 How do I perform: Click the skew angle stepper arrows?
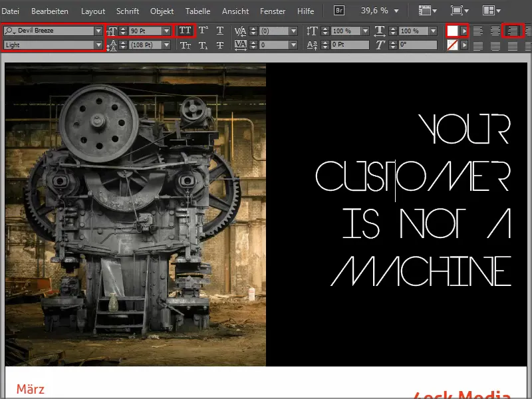click(392, 45)
